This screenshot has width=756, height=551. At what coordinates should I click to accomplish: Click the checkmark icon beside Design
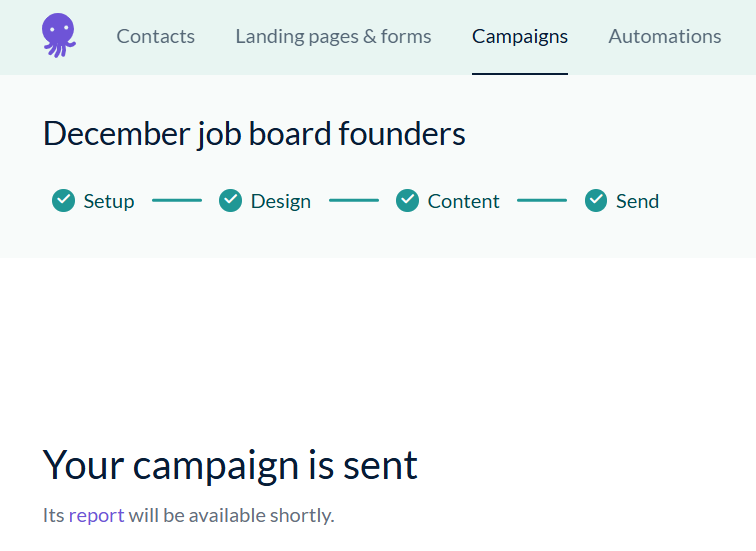231,201
